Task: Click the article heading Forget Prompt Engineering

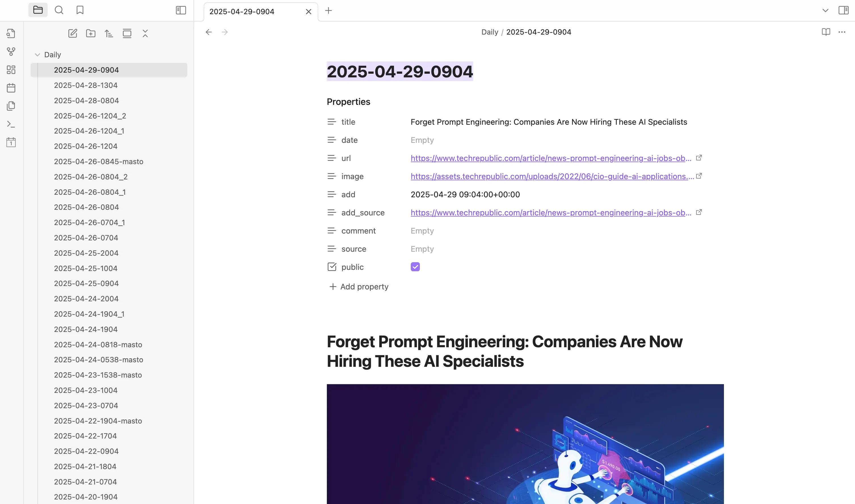Action: [504, 351]
